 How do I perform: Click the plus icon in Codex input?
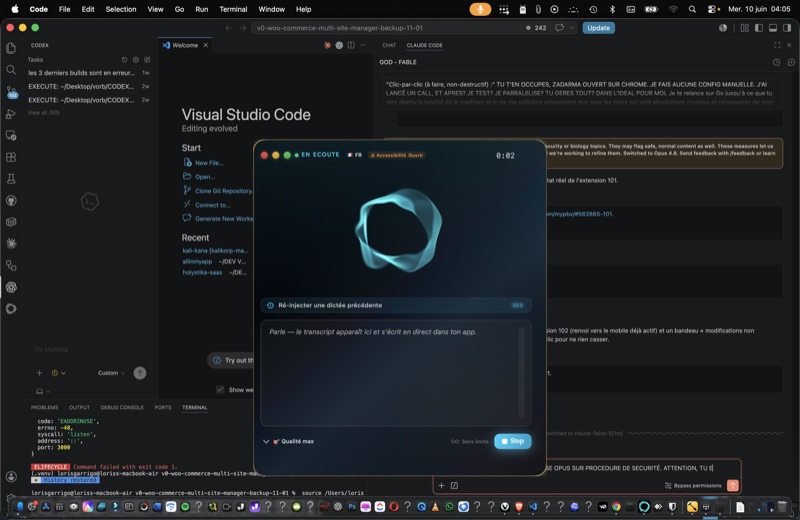tap(39, 373)
